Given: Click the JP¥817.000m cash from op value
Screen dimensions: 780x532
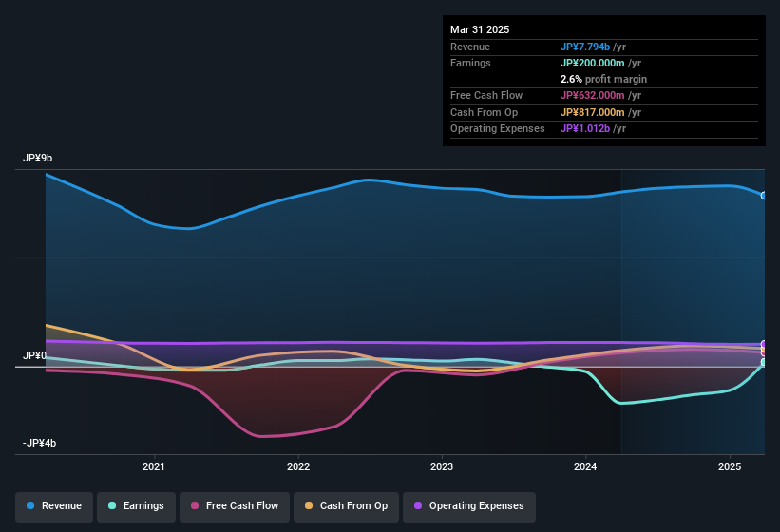Looking at the screenshot, I should point(593,112).
